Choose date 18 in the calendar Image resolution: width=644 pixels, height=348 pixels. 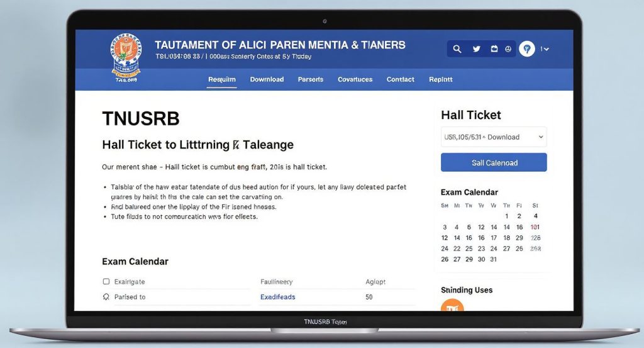click(x=507, y=238)
